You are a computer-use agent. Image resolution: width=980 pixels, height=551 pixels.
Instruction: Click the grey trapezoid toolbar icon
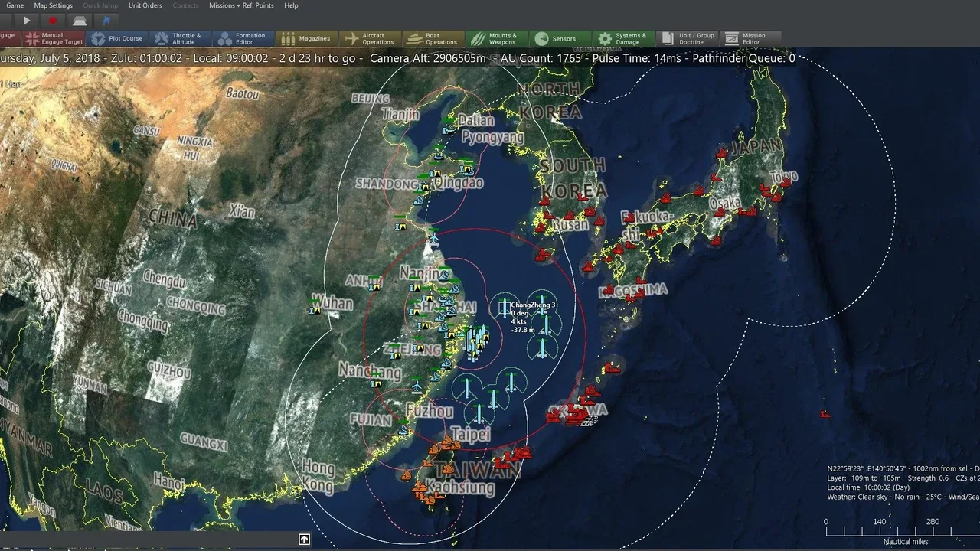tap(79, 21)
